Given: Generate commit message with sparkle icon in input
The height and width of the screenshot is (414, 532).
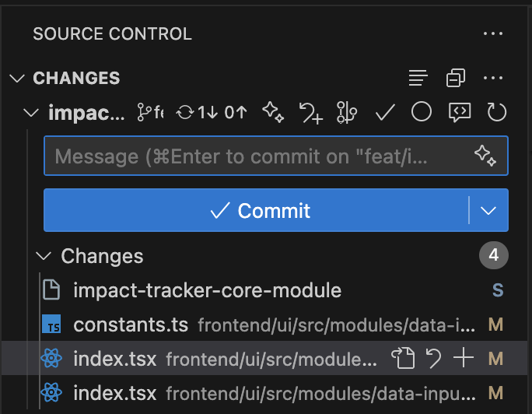Looking at the screenshot, I should point(485,156).
